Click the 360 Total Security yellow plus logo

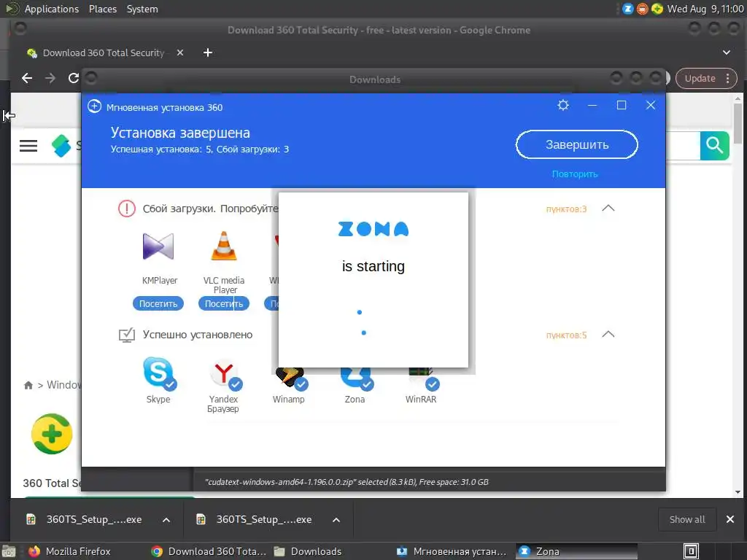click(52, 434)
